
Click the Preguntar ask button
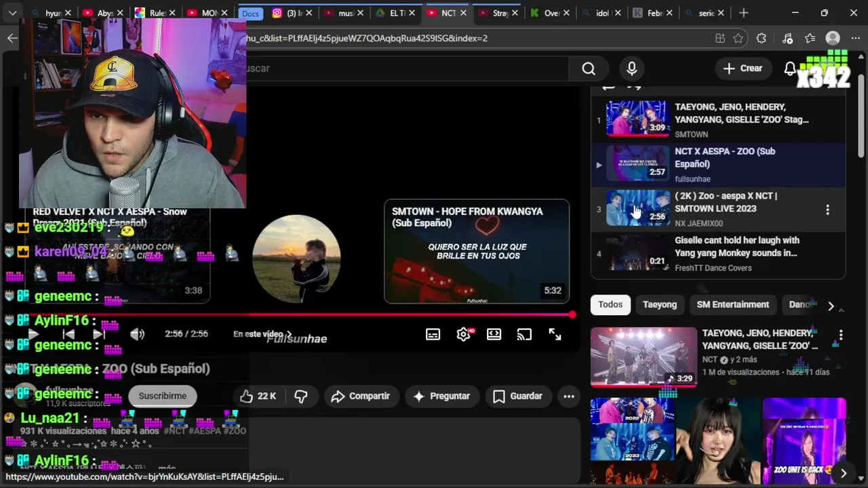pos(441,396)
